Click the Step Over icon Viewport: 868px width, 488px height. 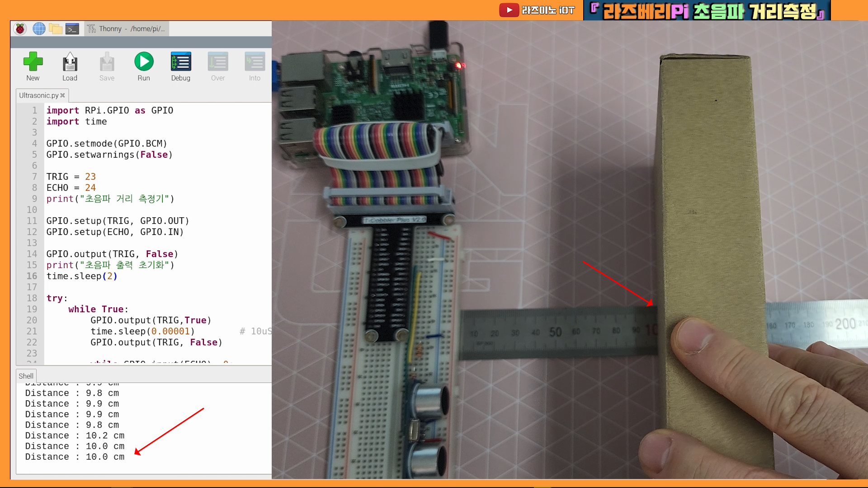217,62
